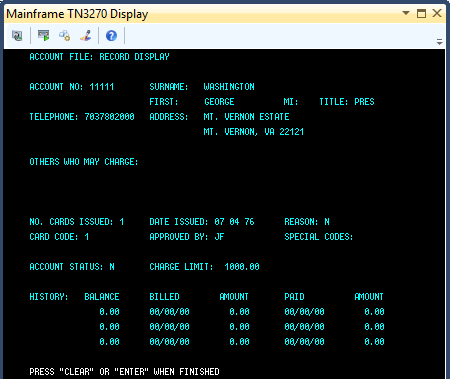Click the address line MT. VERNON, VA 22121

(x=254, y=132)
